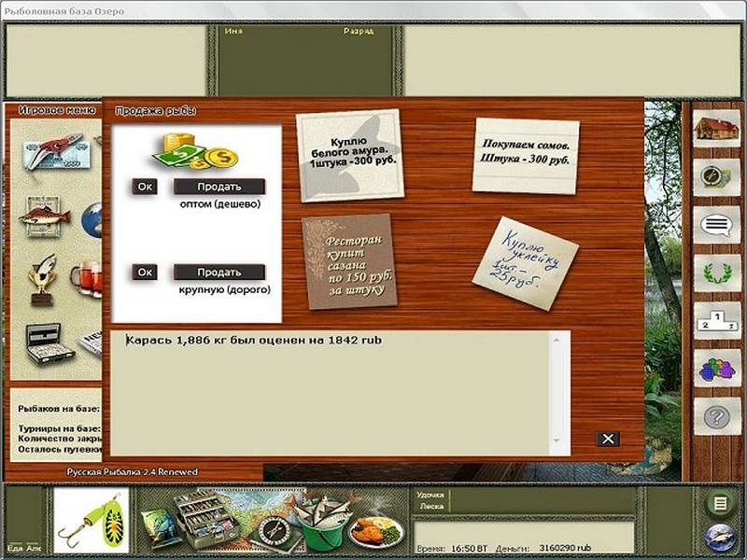Click the colored group of players icon
Viewport: 747px width, 560px height.
tap(715, 368)
